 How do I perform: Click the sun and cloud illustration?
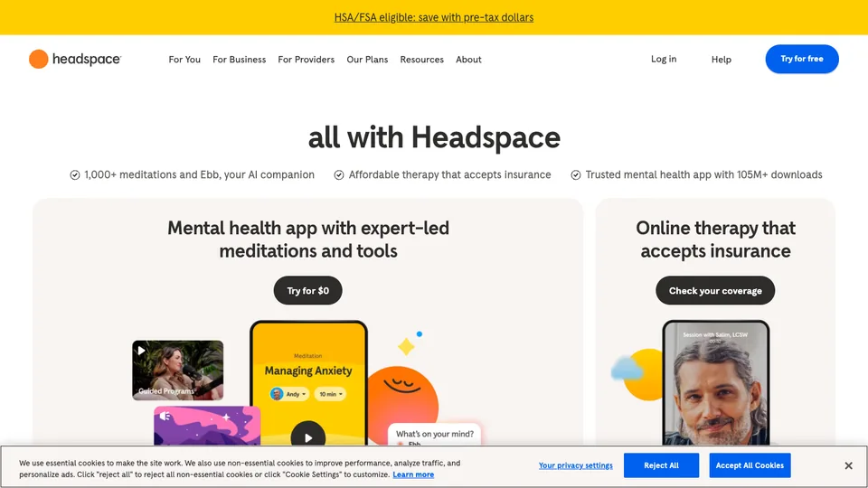pos(637,374)
